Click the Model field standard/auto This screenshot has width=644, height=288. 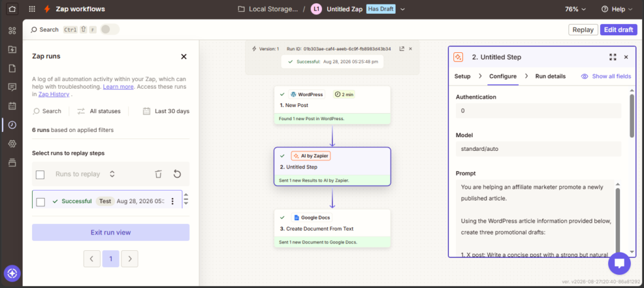coord(538,149)
